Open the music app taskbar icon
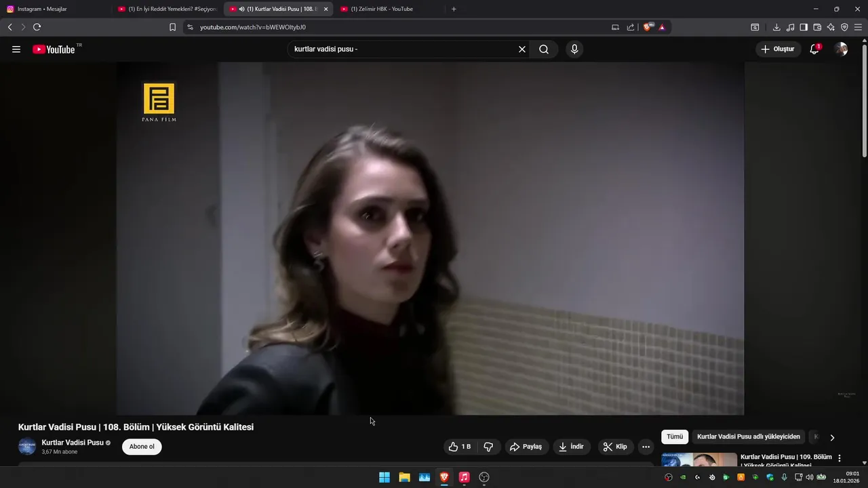The height and width of the screenshot is (488, 868). pyautogui.click(x=464, y=477)
